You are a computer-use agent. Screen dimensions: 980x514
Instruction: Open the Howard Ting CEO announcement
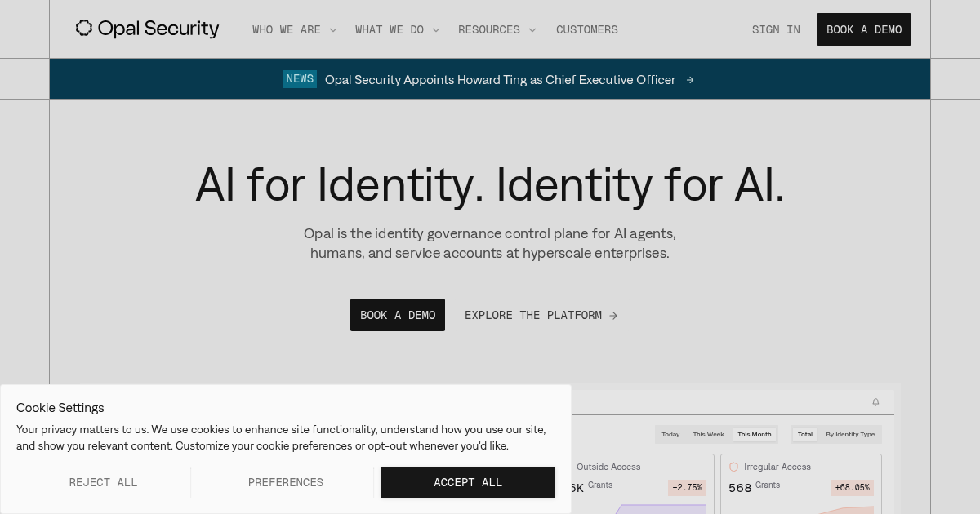coord(500,80)
